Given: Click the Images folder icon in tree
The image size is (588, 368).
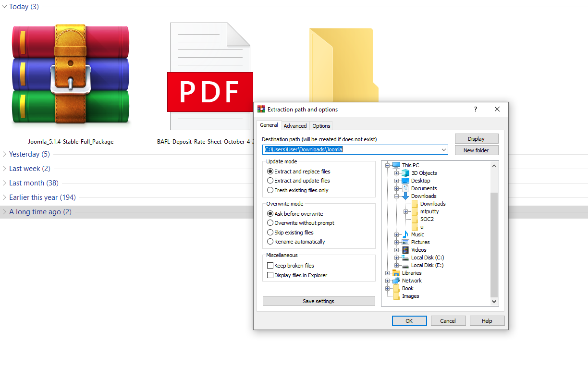Looking at the screenshot, I should (396, 296).
